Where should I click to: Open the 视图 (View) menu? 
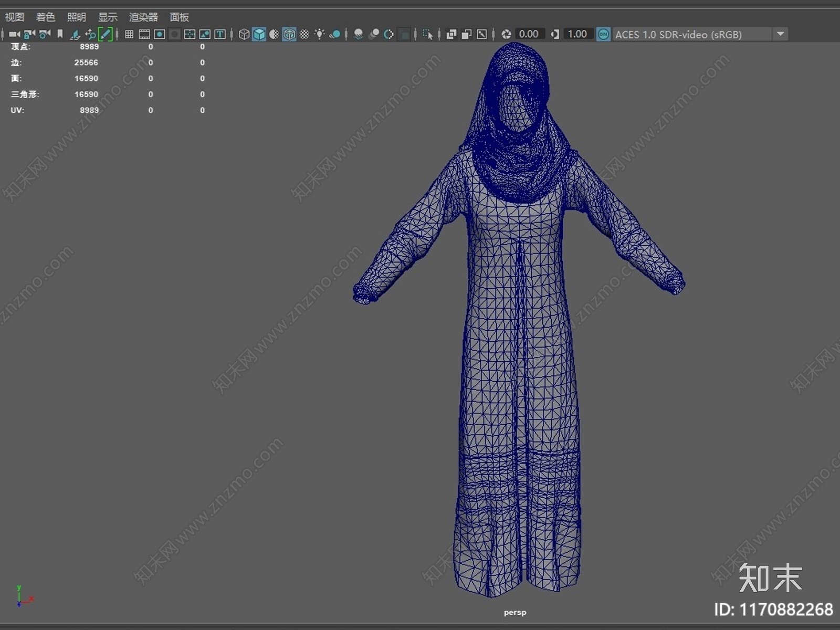(15, 17)
